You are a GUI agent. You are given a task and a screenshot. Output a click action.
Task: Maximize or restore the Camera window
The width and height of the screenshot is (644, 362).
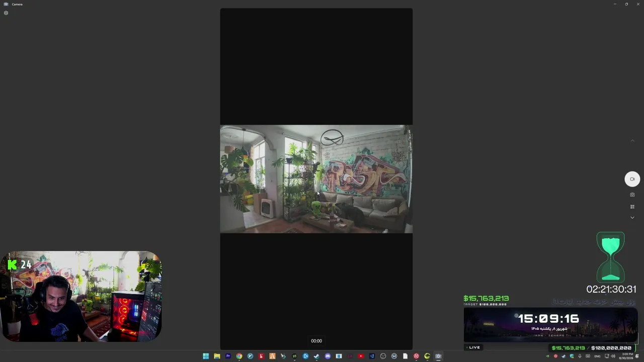pos(626,4)
